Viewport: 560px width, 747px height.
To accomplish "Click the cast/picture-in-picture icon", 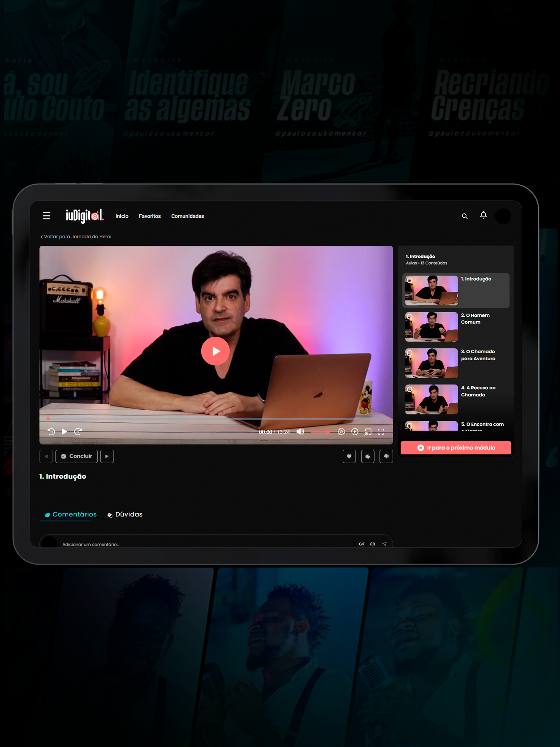I will coord(368,431).
